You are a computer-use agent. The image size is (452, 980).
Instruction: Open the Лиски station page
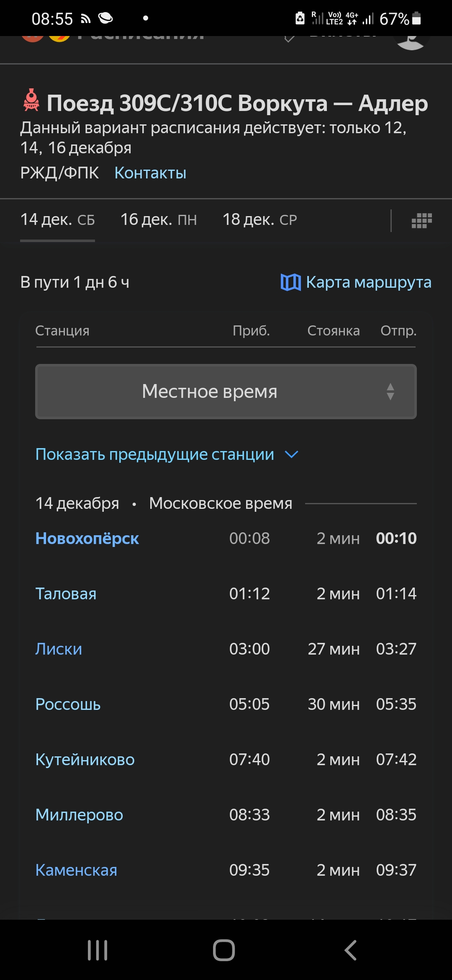click(x=59, y=649)
